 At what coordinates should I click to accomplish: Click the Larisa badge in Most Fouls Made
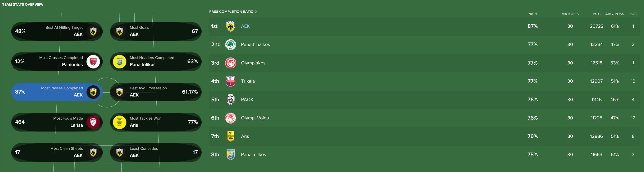(93, 122)
